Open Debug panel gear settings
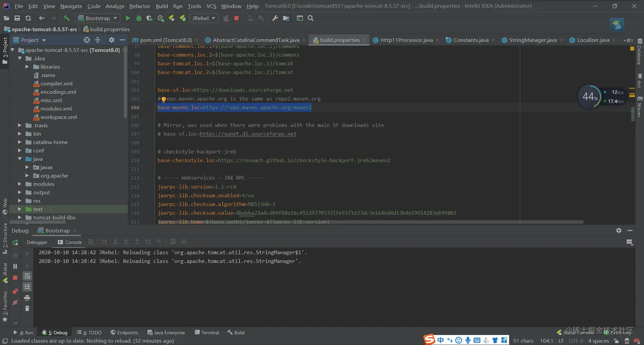The width and height of the screenshot is (644, 345). pyautogui.click(x=618, y=231)
